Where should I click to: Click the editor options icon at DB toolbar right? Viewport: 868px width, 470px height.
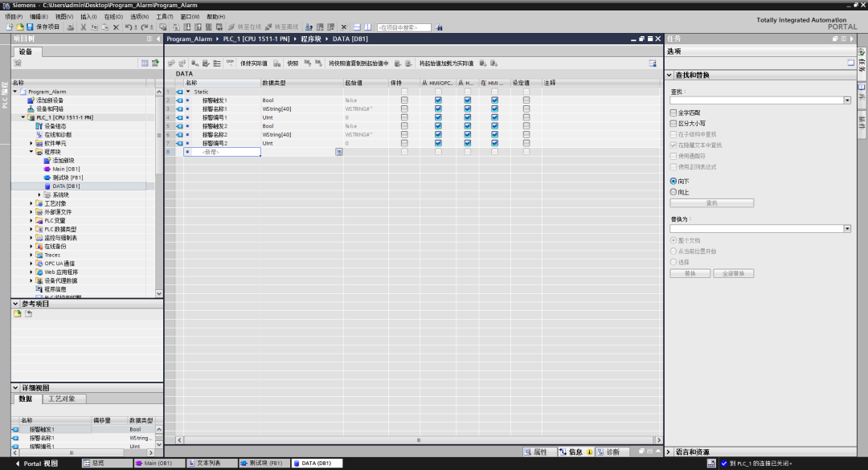[x=653, y=63]
